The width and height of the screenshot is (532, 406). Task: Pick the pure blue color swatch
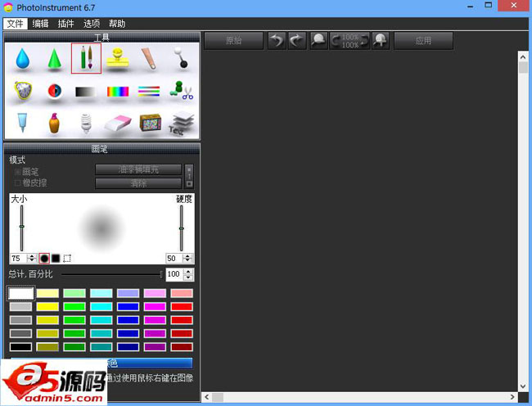[x=128, y=307]
